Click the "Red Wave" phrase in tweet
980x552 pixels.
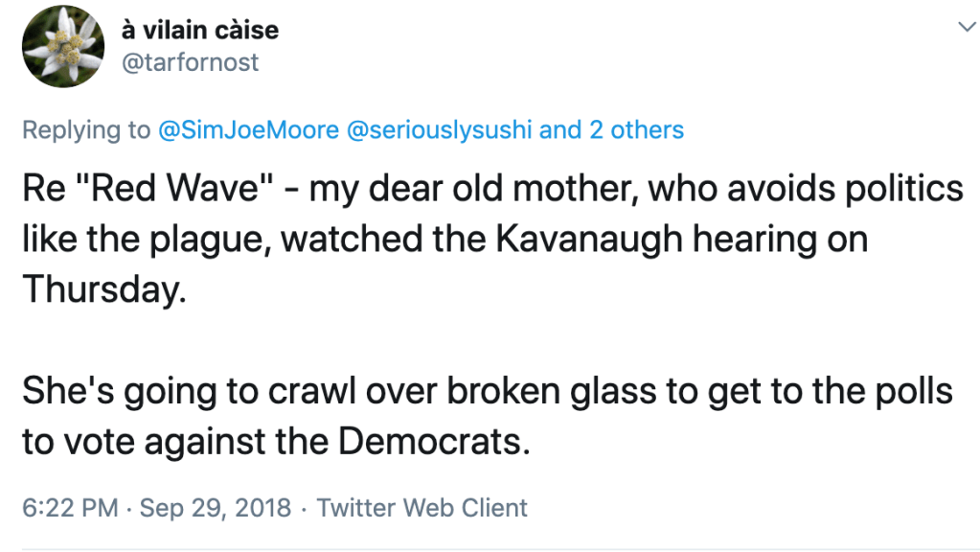point(161,189)
